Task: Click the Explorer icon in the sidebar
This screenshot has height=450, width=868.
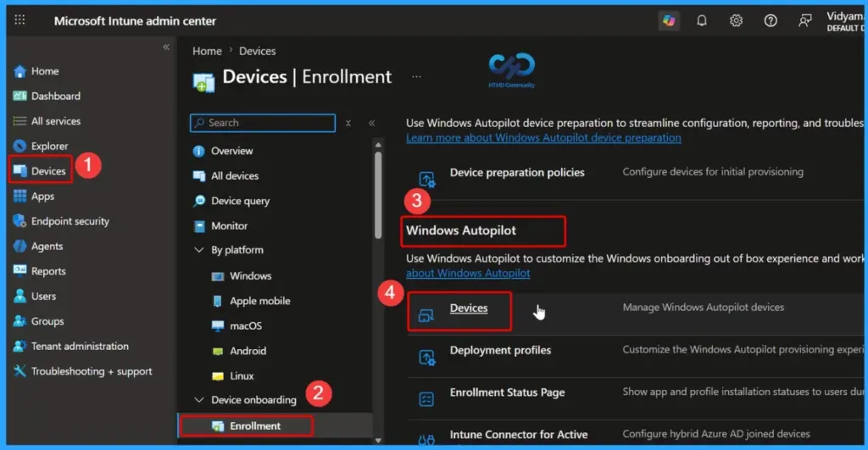Action: click(x=20, y=146)
